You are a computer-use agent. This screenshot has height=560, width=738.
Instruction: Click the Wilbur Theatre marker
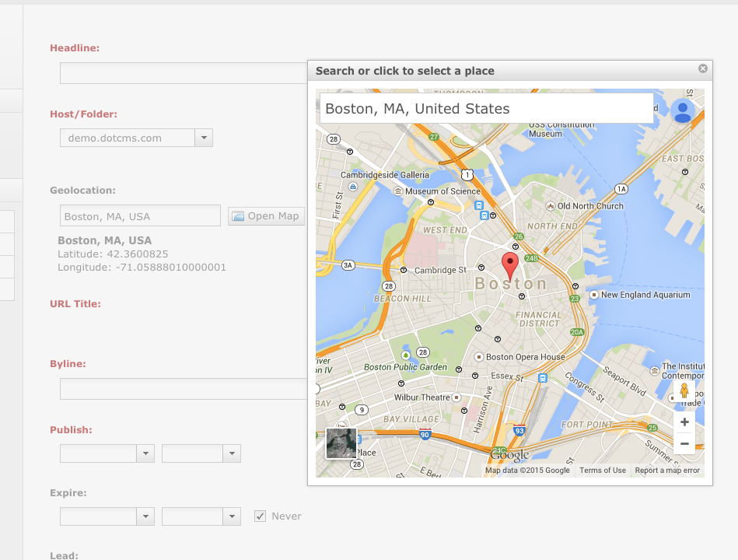[456, 397]
